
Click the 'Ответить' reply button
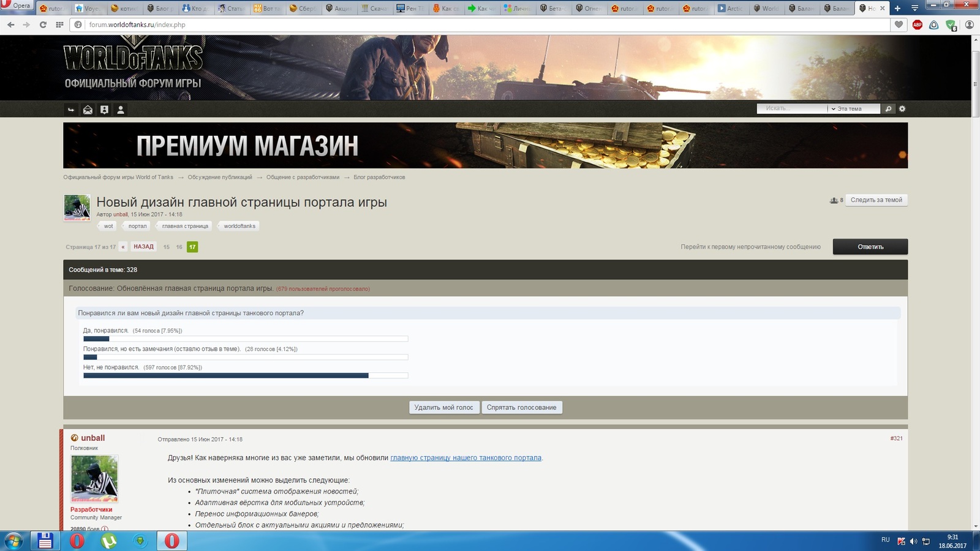[870, 247]
